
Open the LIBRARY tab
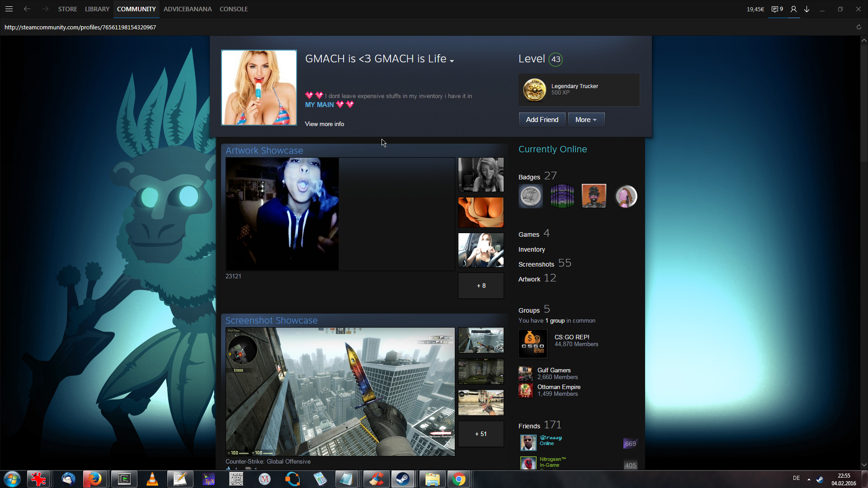[x=97, y=9]
